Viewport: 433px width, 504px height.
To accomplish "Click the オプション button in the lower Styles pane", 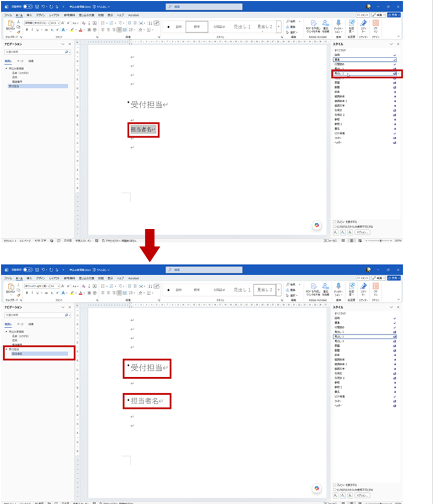I will click(362, 495).
